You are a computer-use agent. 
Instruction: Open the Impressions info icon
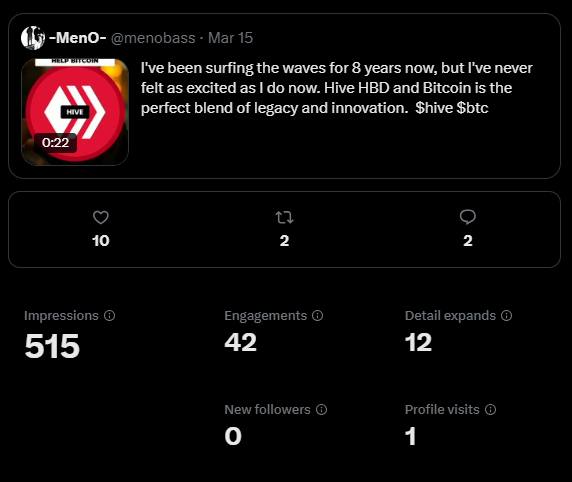pos(109,316)
